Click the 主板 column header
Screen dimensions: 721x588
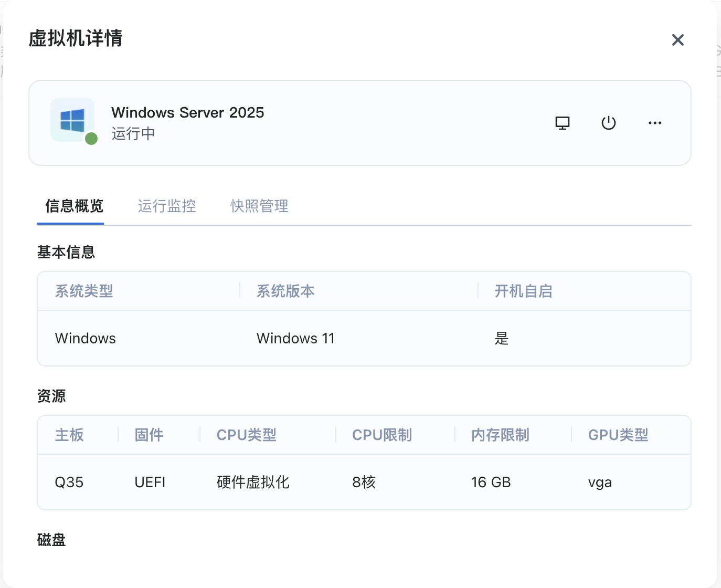pyautogui.click(x=69, y=435)
